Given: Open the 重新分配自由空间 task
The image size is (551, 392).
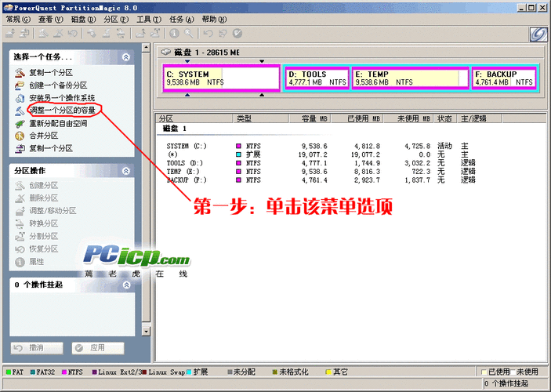Looking at the screenshot, I should (58, 123).
